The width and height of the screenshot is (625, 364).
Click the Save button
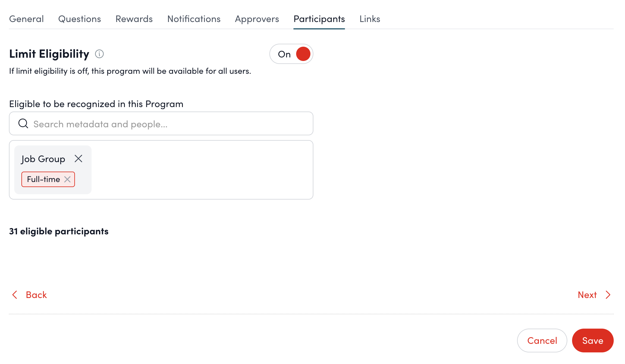pyautogui.click(x=593, y=341)
